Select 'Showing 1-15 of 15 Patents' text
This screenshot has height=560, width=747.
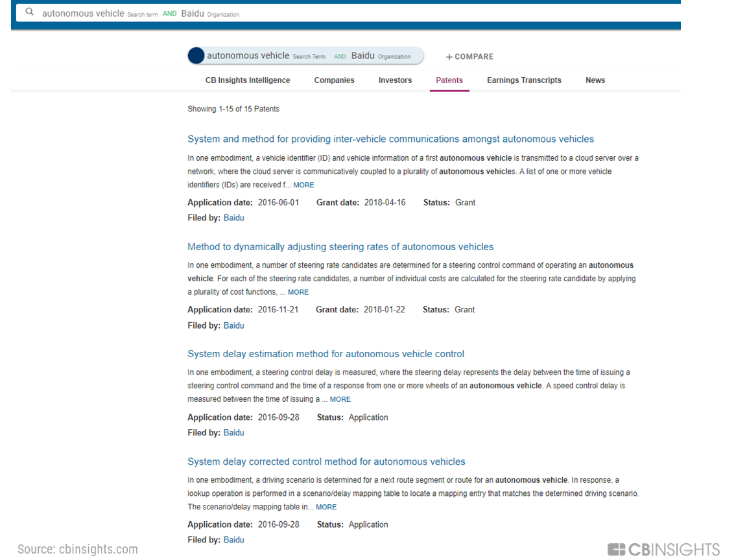pos(233,109)
